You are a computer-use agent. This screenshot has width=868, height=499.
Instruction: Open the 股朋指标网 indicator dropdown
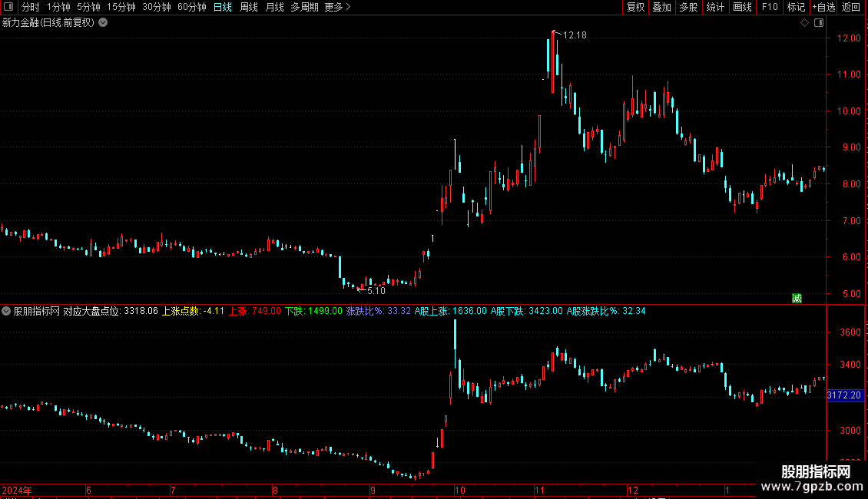pyautogui.click(x=6, y=311)
